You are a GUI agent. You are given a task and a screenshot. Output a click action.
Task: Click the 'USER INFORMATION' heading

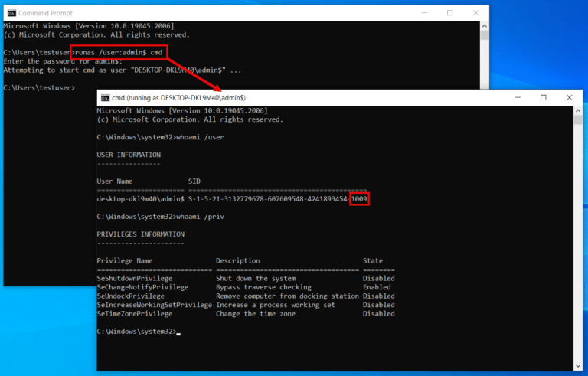tap(129, 155)
